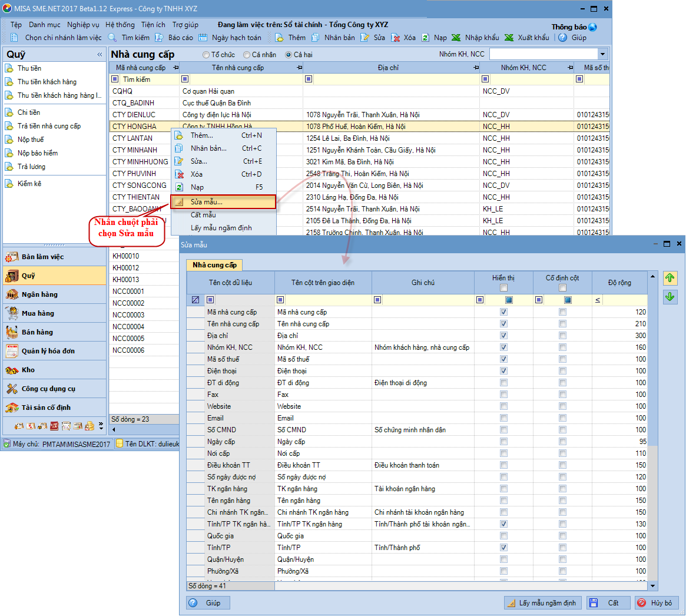Open Công cụ dụng cụ module
The image size is (686, 616).
(55, 389)
